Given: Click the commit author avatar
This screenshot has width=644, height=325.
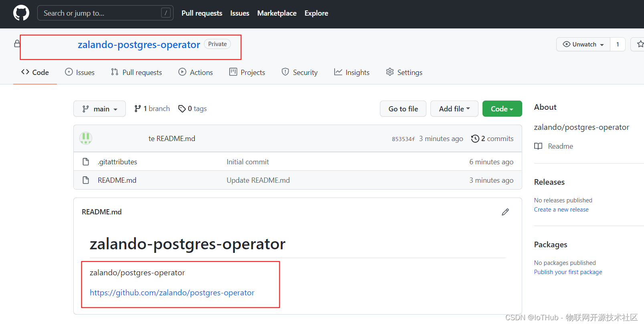Looking at the screenshot, I should coord(86,138).
